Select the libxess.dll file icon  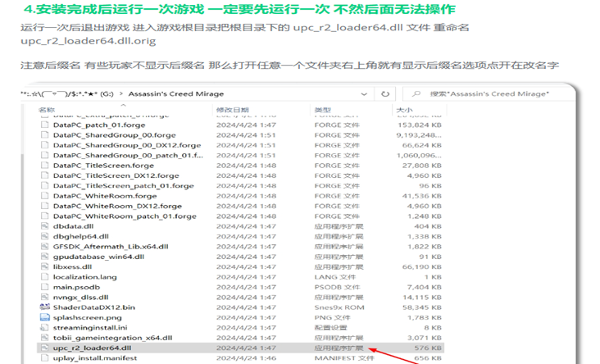tap(45, 266)
